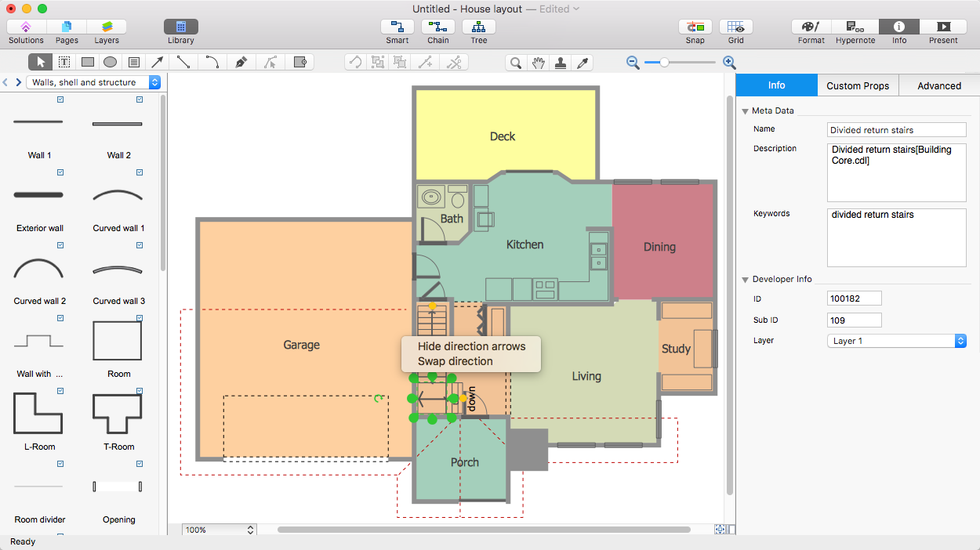
Task: Open the Layer 1 dropdown
Action: pos(896,341)
